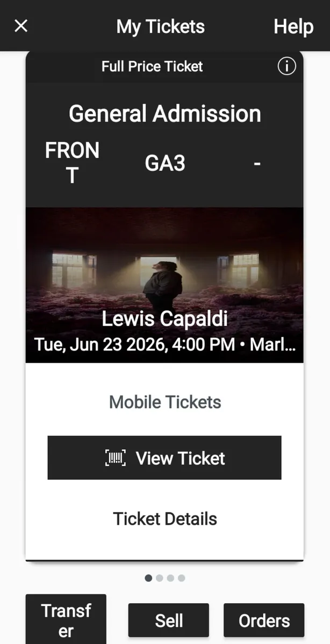Image resolution: width=330 pixels, height=644 pixels.
Task: Click the Lewis Capaldi event name
Action: click(x=164, y=319)
